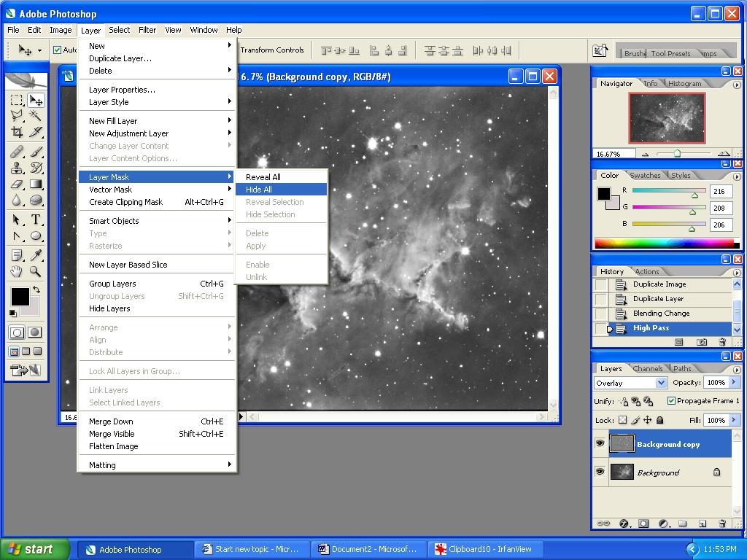
Task: Hide the Background copy layer
Action: (x=600, y=444)
